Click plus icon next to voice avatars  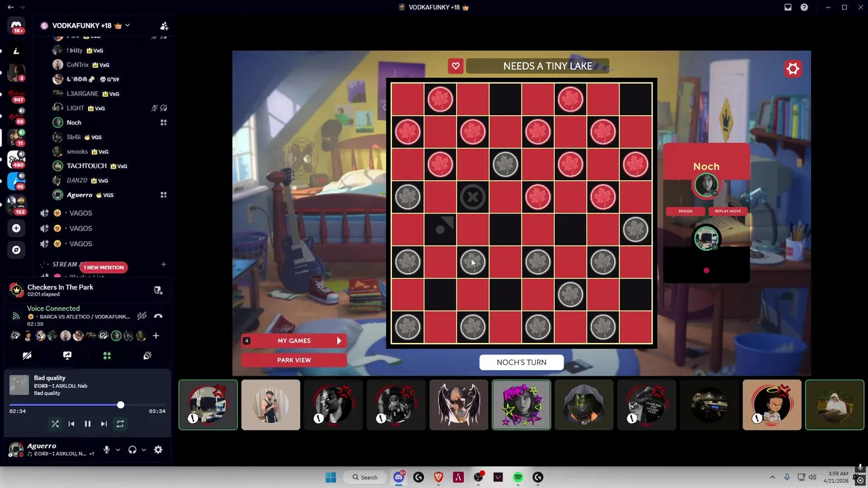pos(155,335)
